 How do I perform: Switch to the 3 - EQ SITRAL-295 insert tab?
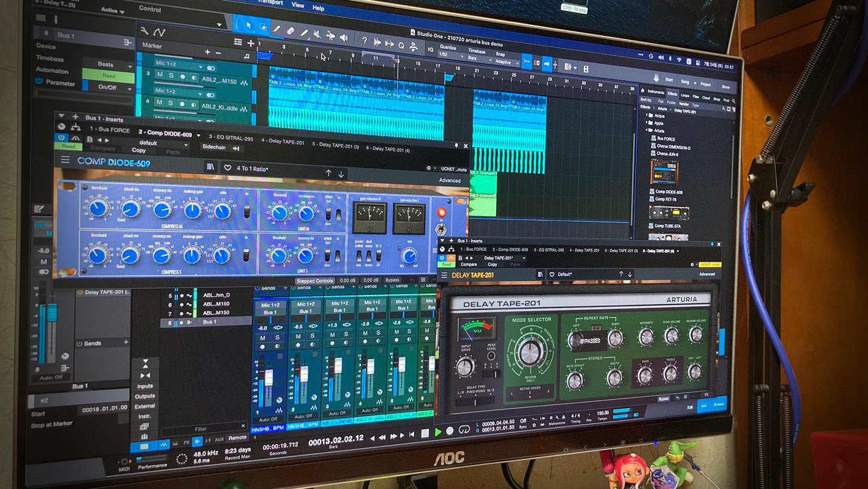pyautogui.click(x=231, y=138)
